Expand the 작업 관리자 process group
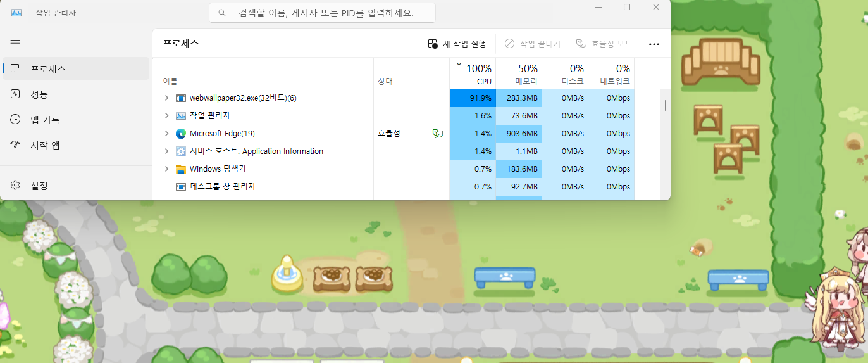868x363 pixels. 166,116
